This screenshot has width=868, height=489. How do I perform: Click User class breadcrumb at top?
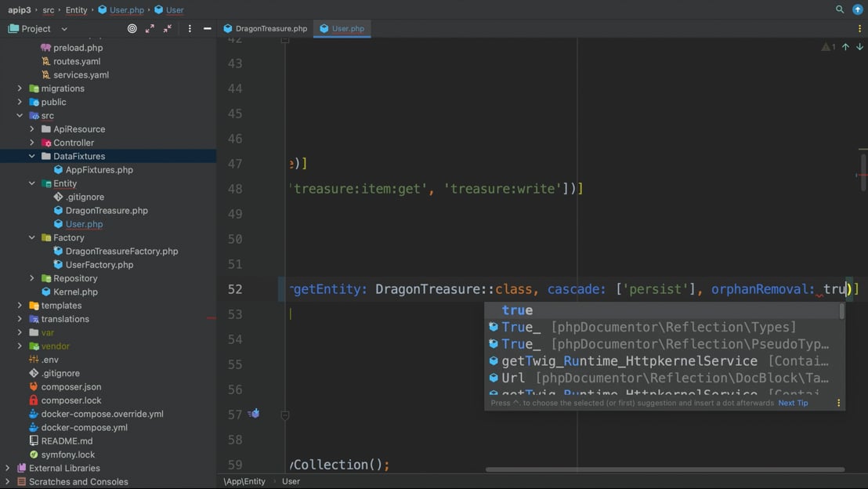169,10
